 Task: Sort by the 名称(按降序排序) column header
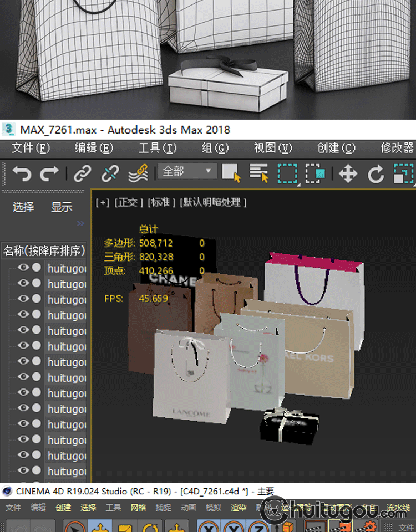[x=44, y=250]
